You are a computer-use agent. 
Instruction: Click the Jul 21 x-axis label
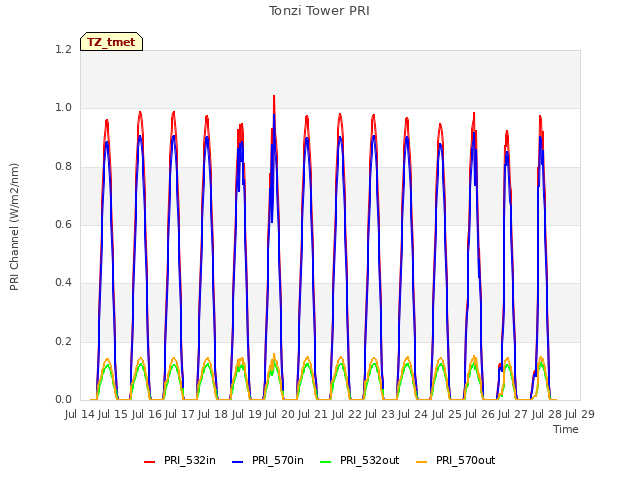pyautogui.click(x=313, y=414)
